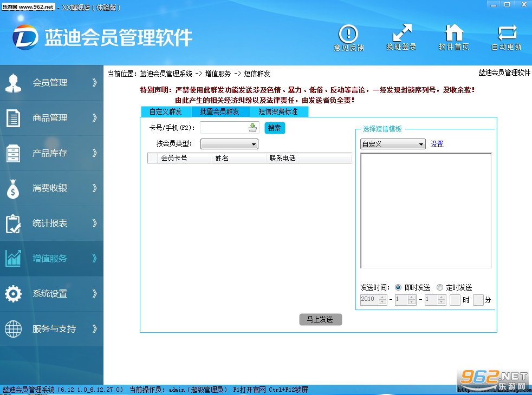
Task: Click the 会员管理 person icon
Action: [x=13, y=83]
